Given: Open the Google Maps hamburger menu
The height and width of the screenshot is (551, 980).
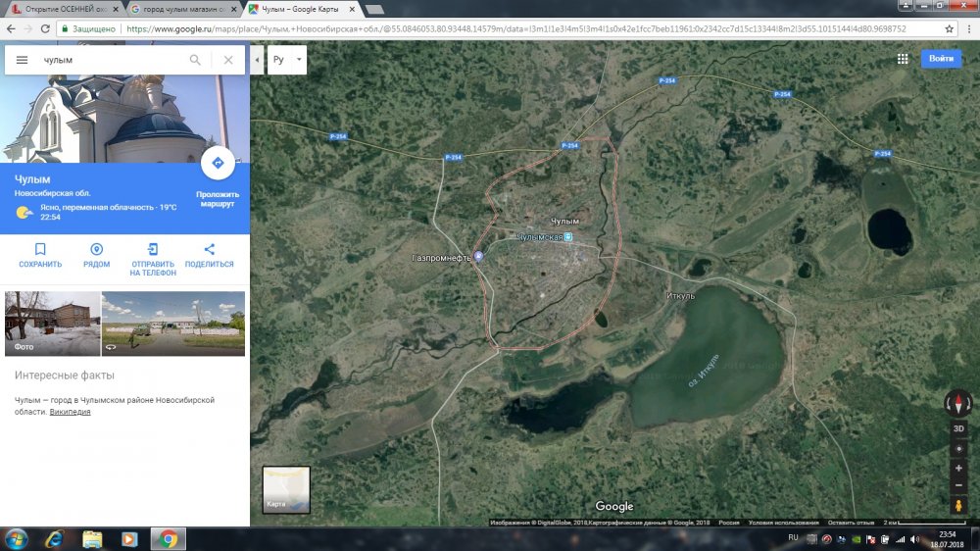Looking at the screenshot, I should [22, 60].
